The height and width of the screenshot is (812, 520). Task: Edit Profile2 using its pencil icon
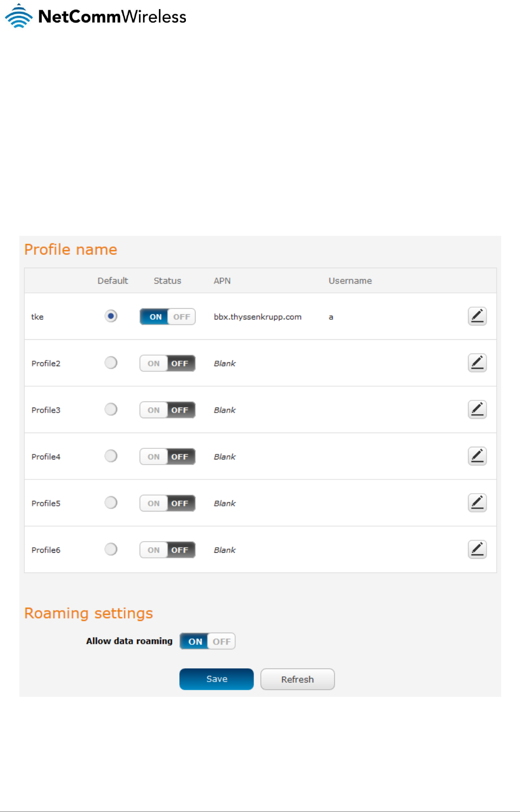click(477, 363)
